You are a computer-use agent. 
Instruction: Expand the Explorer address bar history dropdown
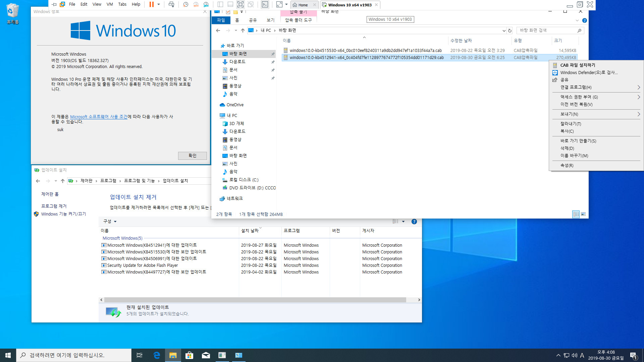point(504,31)
